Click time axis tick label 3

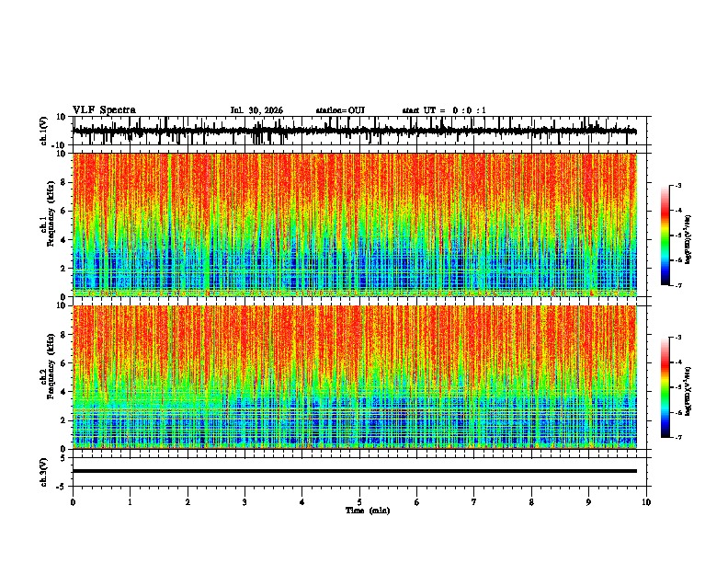point(245,501)
